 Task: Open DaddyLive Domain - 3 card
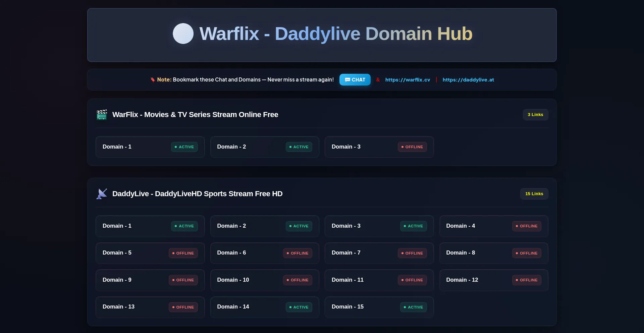click(379, 226)
